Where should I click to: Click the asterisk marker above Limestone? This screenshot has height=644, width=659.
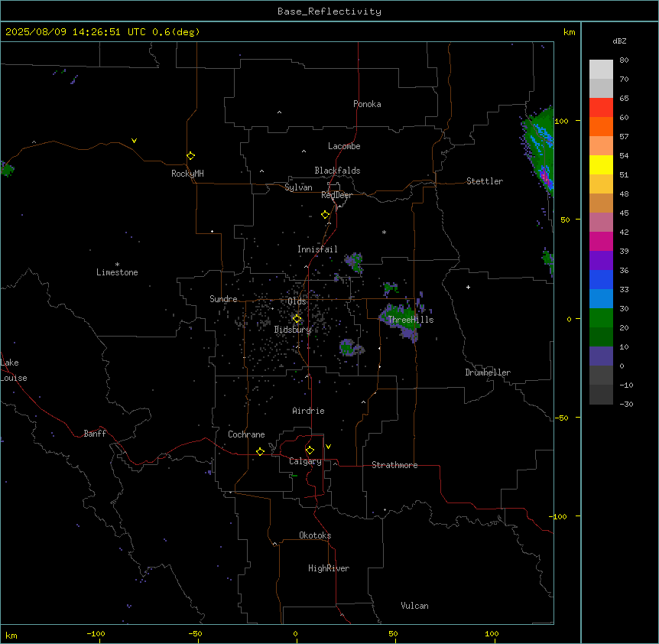point(117,265)
